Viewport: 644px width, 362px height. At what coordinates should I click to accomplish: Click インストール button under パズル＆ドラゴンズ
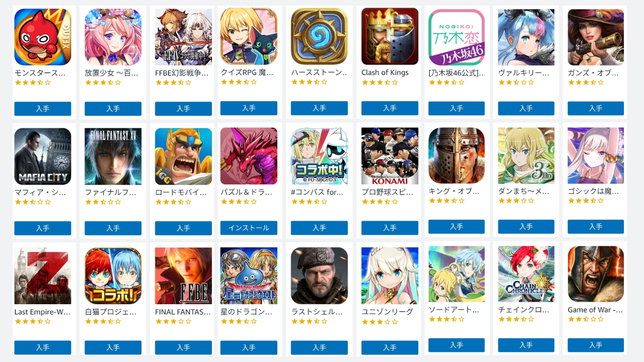tap(249, 228)
